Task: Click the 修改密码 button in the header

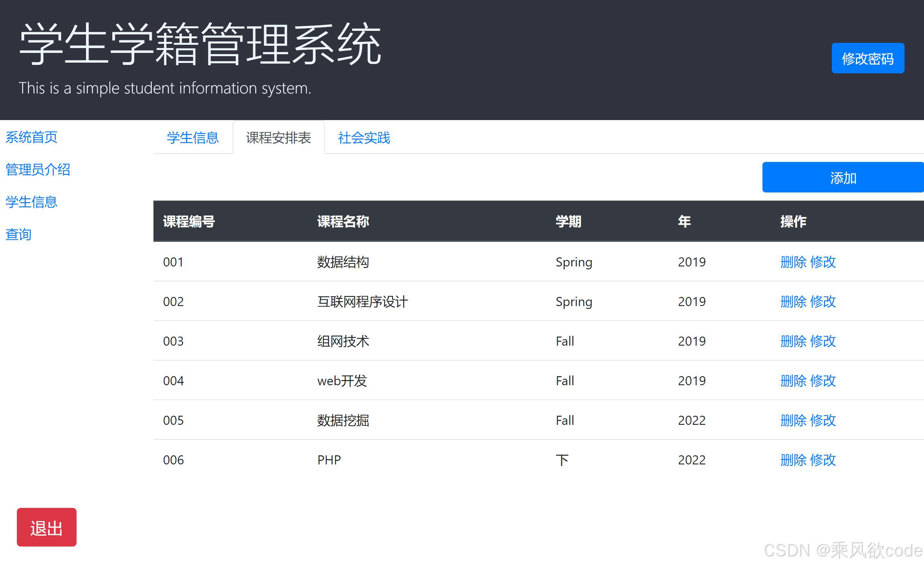Action: pyautogui.click(x=867, y=58)
